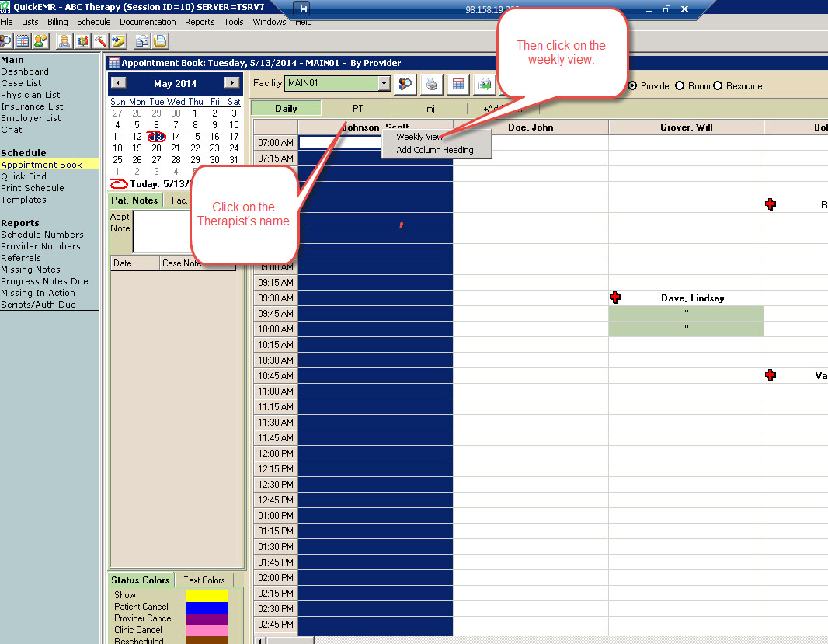Click the Doe, John column header

click(531, 127)
